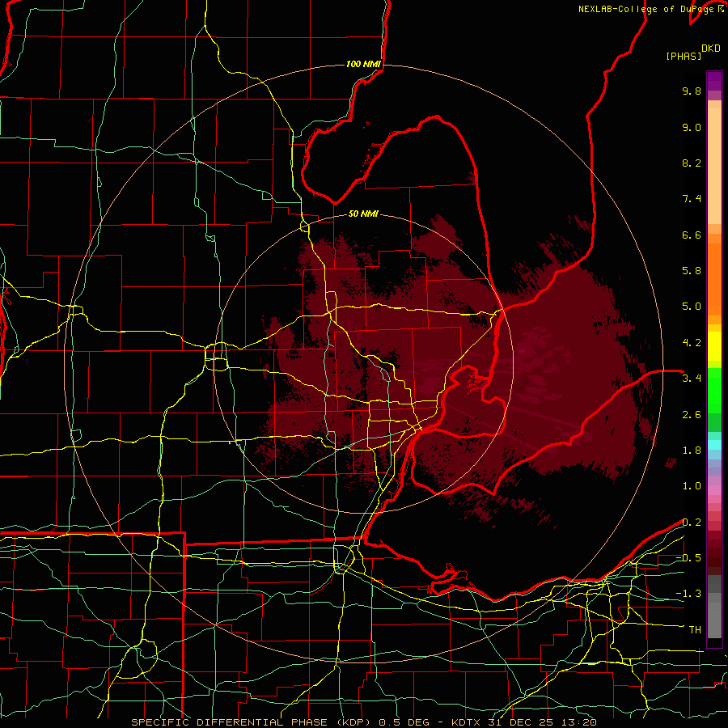Click the NEXLAB-College of DuPage credit text
Viewport: 728px width, 728px height.
(645, 9)
